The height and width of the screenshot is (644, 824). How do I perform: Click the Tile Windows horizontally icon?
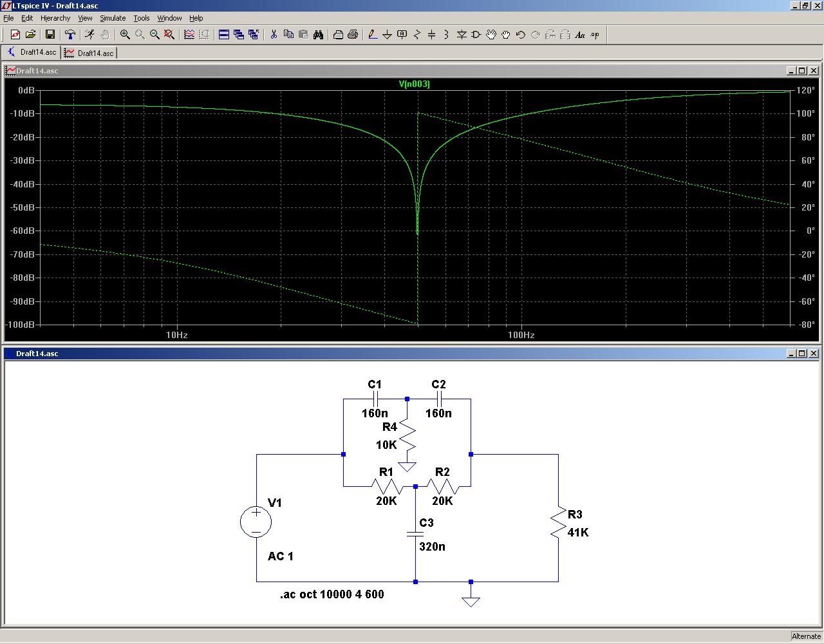point(223,35)
